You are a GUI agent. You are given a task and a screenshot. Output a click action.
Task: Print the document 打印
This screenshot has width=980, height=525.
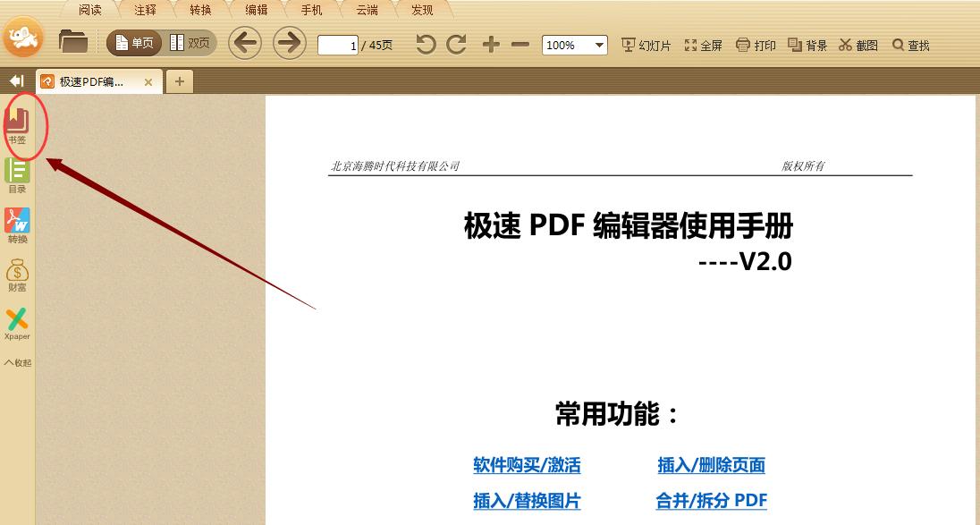[x=756, y=45]
